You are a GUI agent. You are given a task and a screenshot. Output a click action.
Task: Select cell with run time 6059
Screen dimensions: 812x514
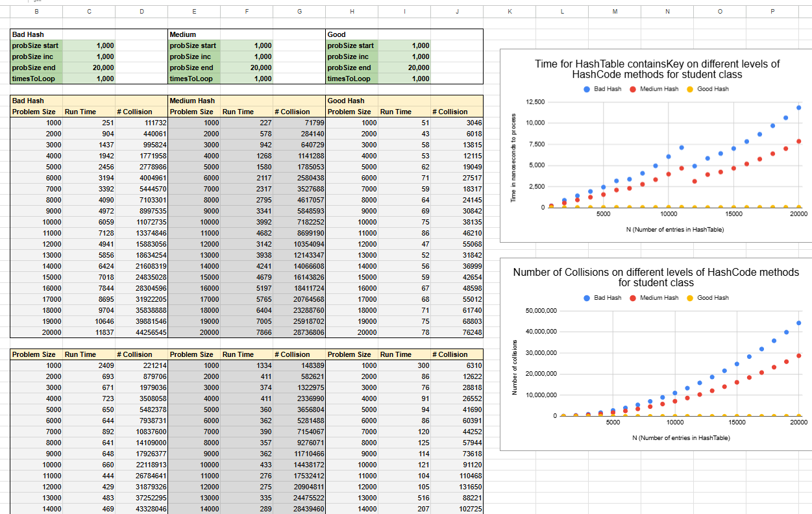pos(89,222)
